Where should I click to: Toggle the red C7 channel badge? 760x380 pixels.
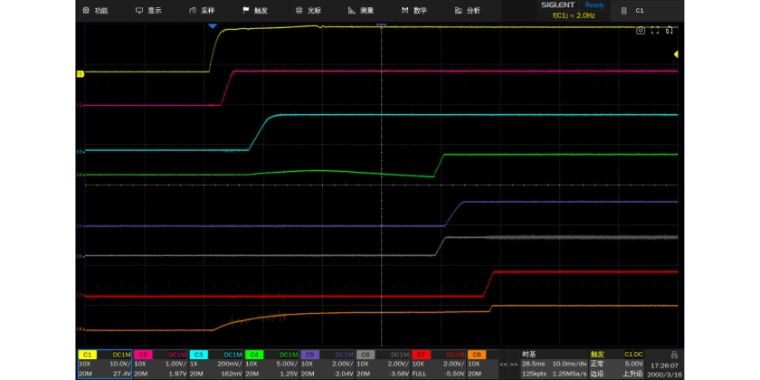tap(421, 355)
